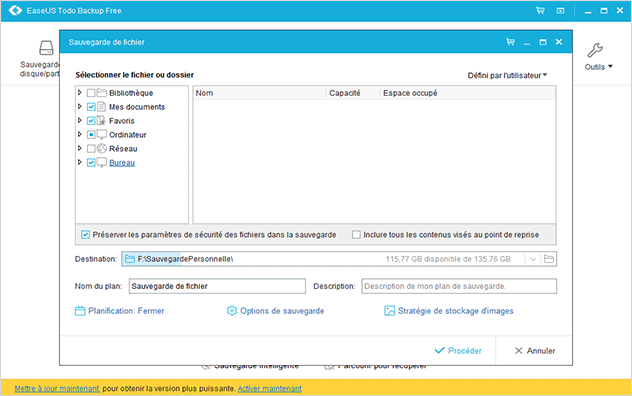Image resolution: width=632 pixels, height=396 pixels.
Task: Click the Bibliothèque folder icon
Action: click(102, 93)
